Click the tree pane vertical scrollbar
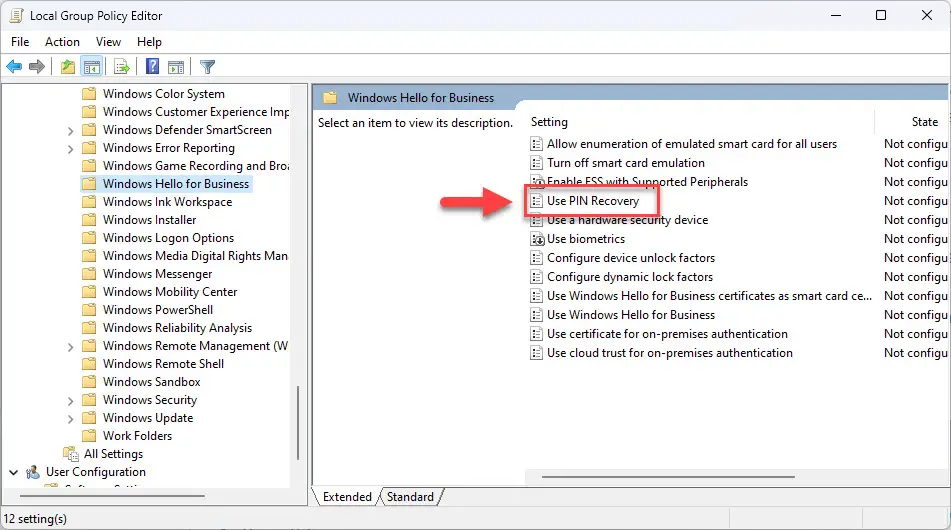 [298, 423]
